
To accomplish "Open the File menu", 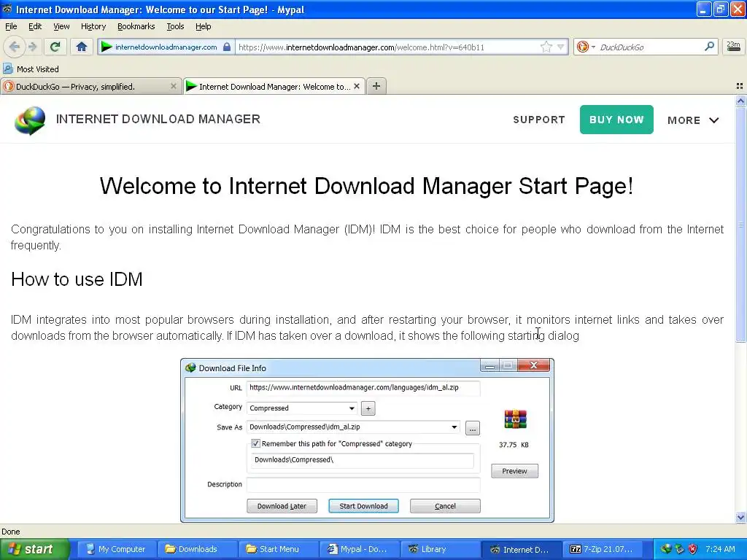I will [x=11, y=26].
